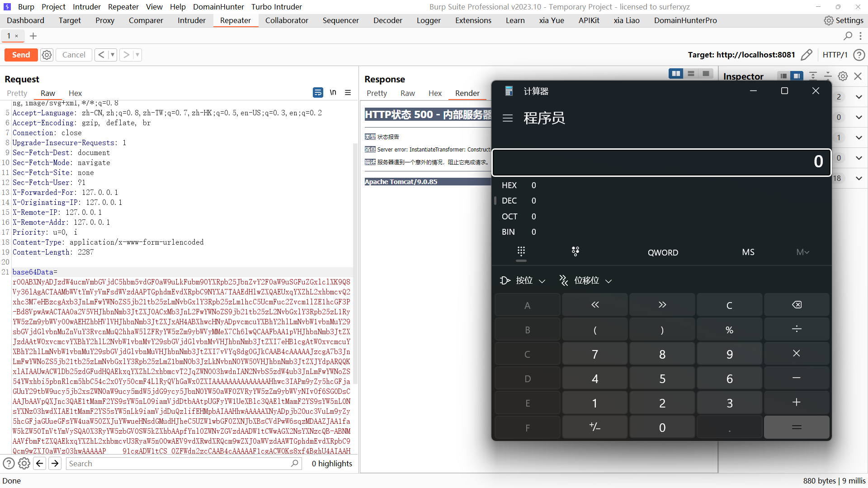The width and height of the screenshot is (868, 488).
Task: Expand Inspector row showing count 2
Action: [859, 97]
